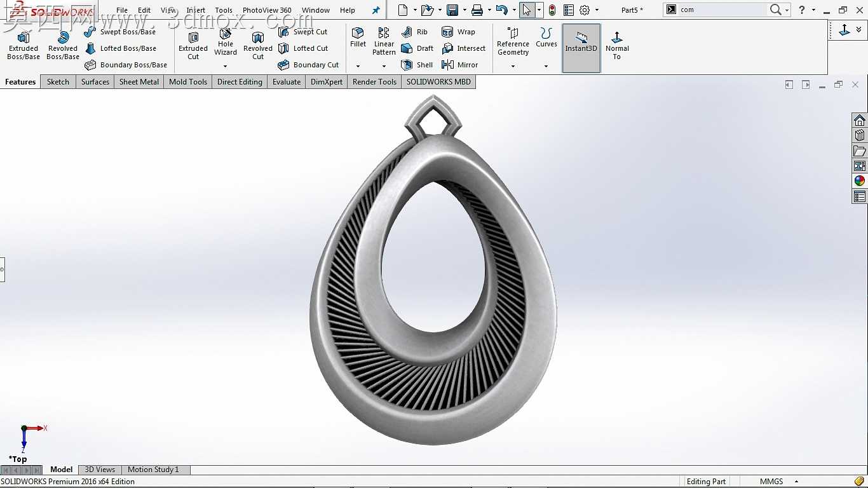868x488 pixels.
Task: Select the Mirror feature
Action: [459, 65]
